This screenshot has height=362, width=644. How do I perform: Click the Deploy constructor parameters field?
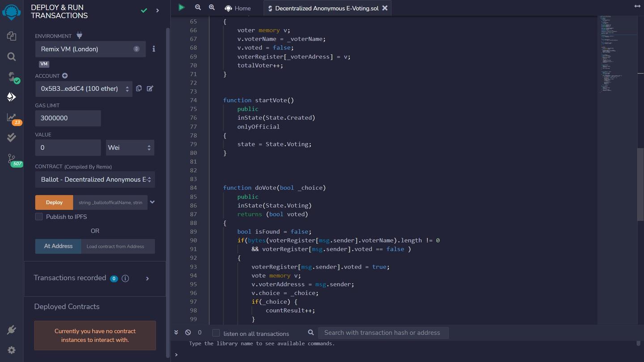click(110, 202)
